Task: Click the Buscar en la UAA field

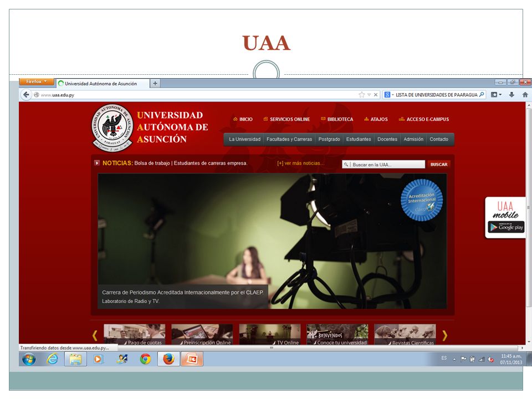Action: (383, 164)
